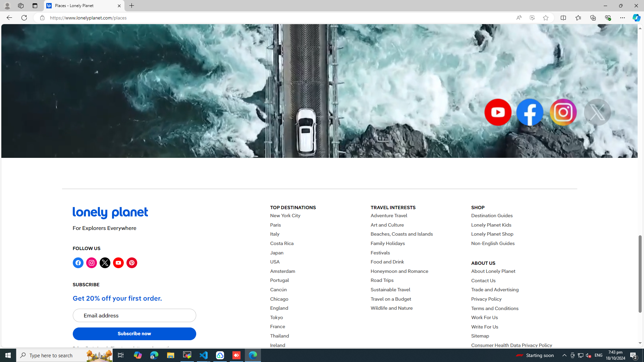The width and height of the screenshot is (644, 362).
Task: Open New York City destination link
Action: pos(285,216)
